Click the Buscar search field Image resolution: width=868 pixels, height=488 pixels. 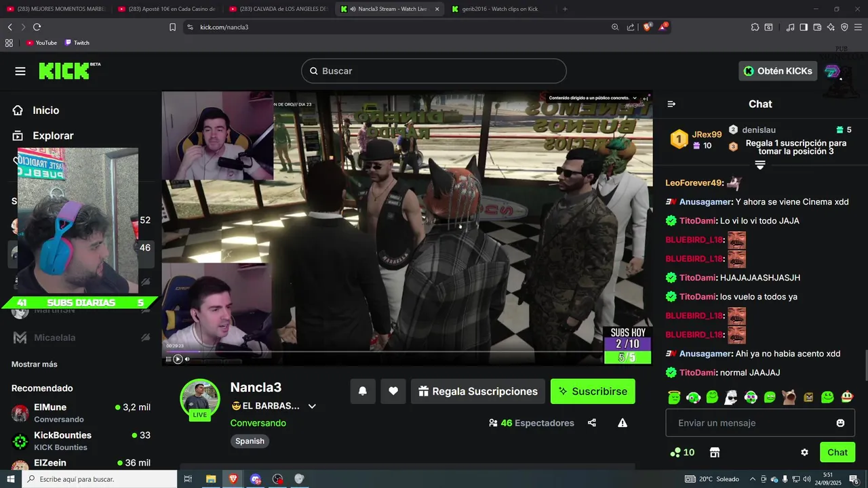[x=433, y=71]
